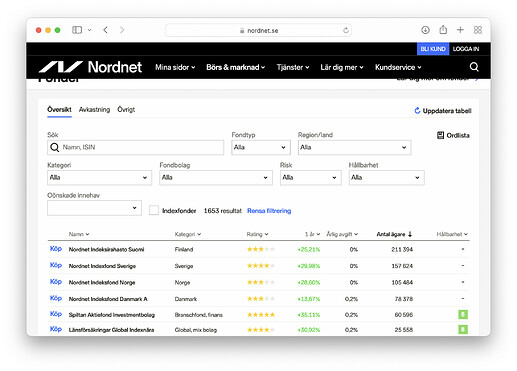Go back with the Safari back arrow

point(105,30)
